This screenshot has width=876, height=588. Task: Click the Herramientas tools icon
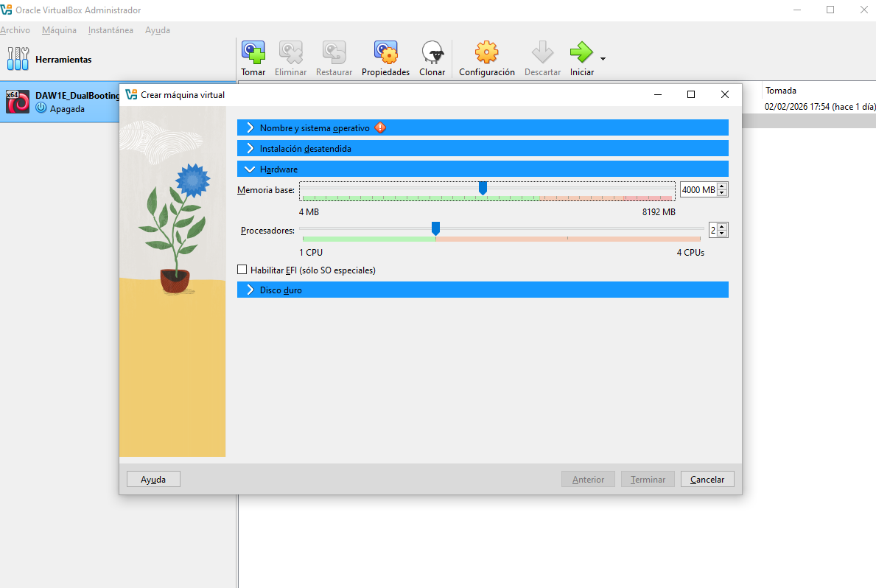(x=18, y=59)
